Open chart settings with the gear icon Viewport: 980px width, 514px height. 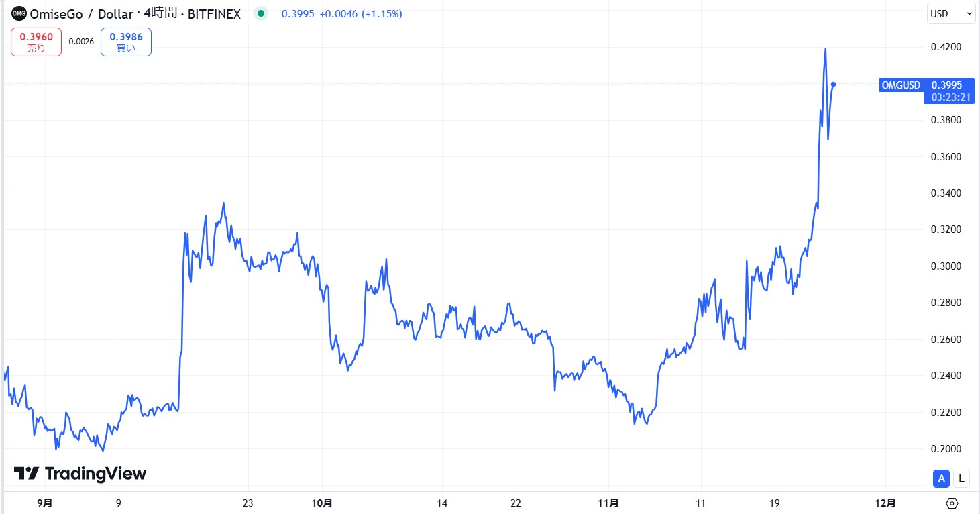[952, 502]
